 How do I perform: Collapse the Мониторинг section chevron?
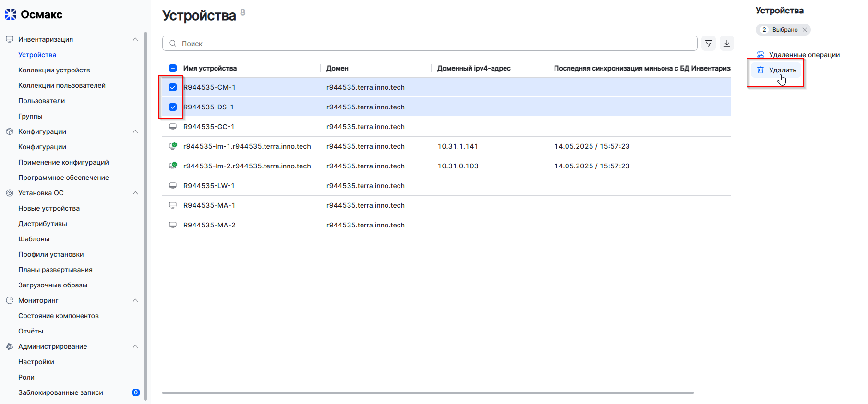click(135, 300)
